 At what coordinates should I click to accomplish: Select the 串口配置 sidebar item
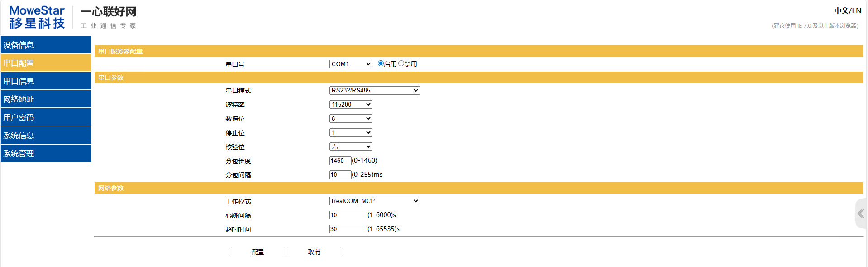[46, 63]
